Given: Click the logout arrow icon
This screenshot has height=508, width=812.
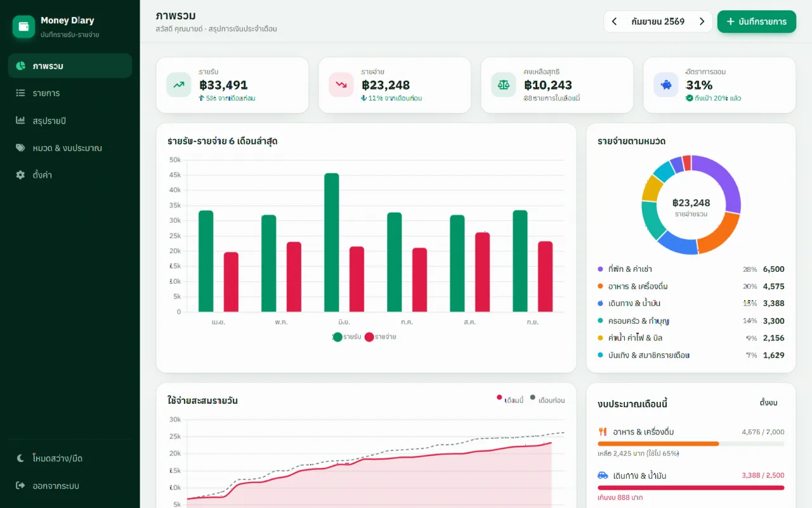Looking at the screenshot, I should pos(21,486).
